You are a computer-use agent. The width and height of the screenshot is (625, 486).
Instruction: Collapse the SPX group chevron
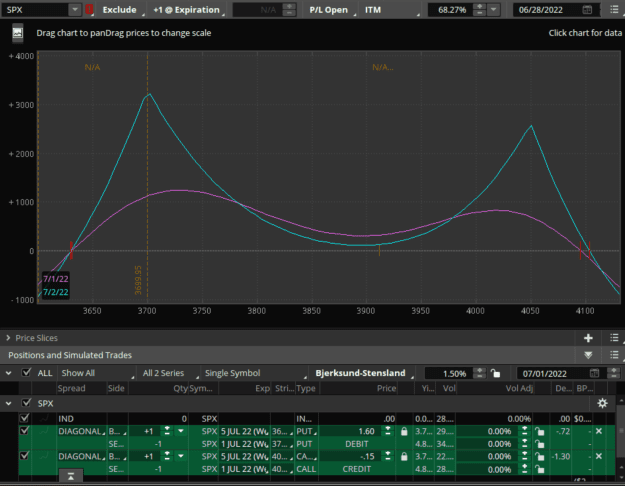(8, 403)
